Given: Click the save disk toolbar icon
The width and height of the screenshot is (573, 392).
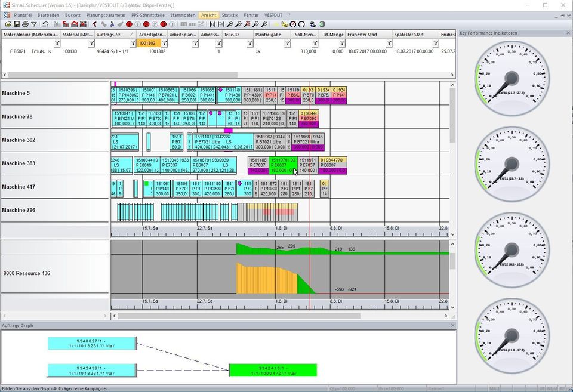Looking at the screenshot, I should 17,24.
